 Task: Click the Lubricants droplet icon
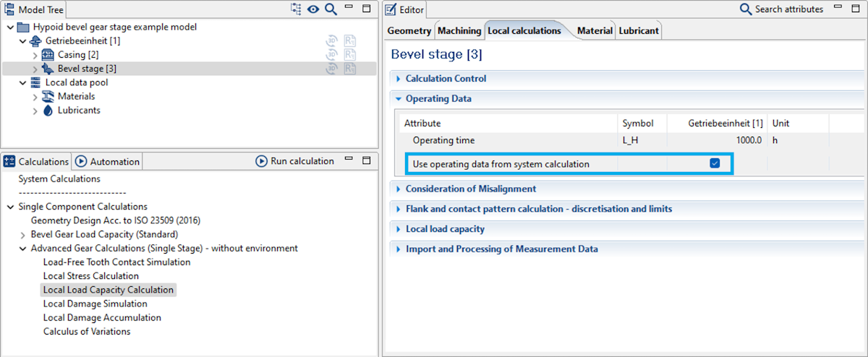[x=48, y=111]
